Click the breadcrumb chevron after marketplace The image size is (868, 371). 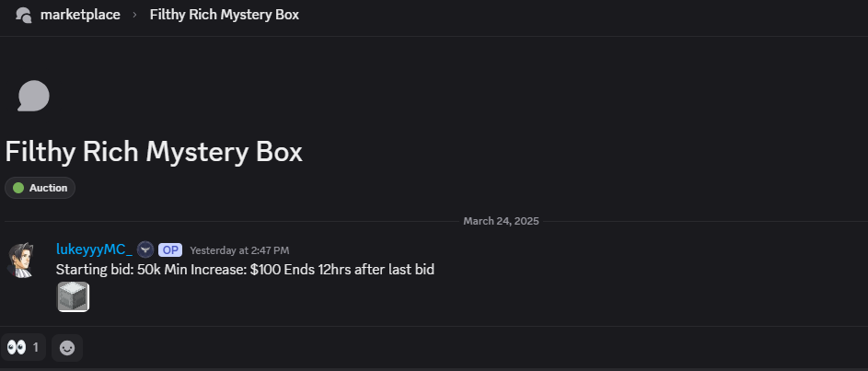[134, 15]
